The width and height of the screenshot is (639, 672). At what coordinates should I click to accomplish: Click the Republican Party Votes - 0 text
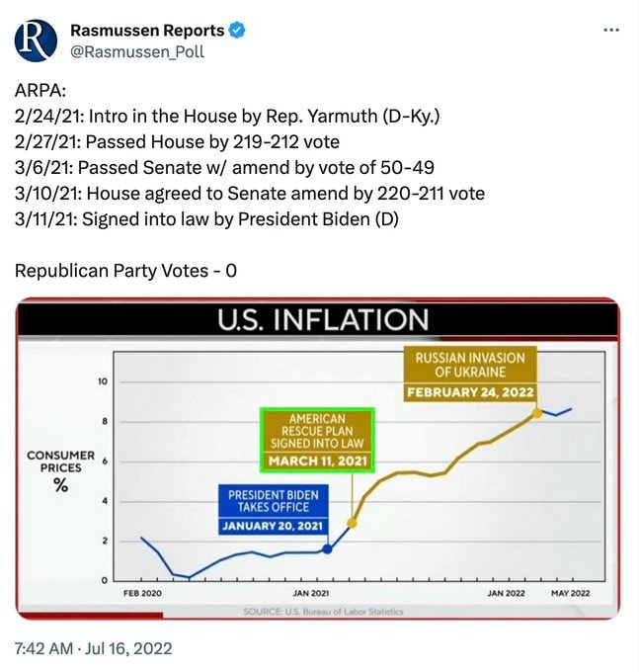125,270
